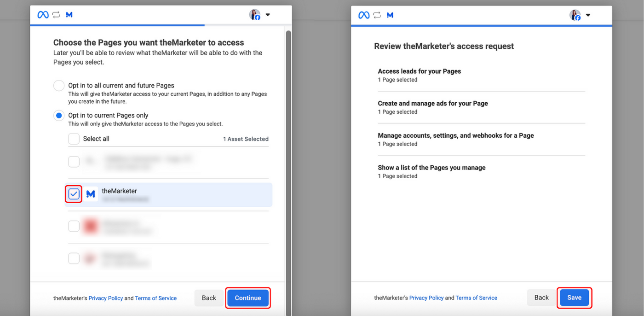Viewport: 644px width, 316px height.
Task: Click the sync arrows icon in right dialog
Action: click(x=377, y=15)
